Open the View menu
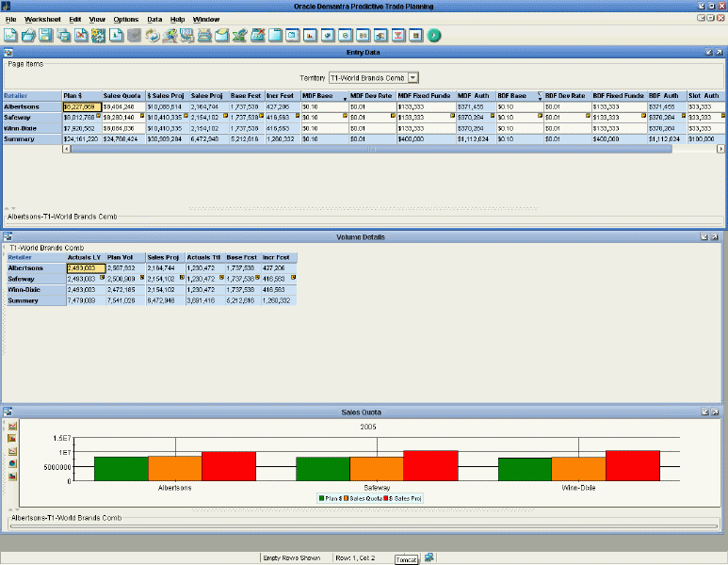 click(x=97, y=20)
